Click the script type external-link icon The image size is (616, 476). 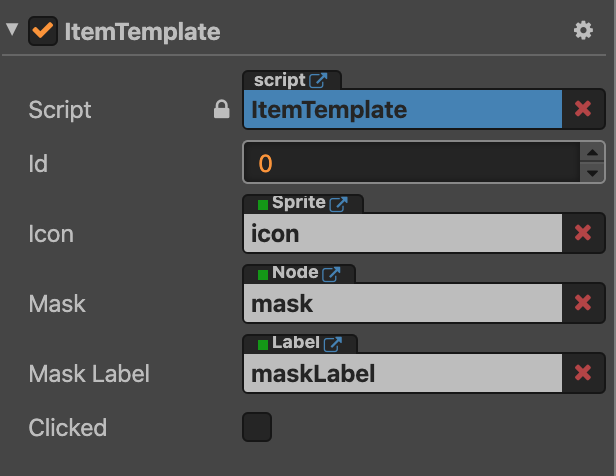pyautogui.click(x=319, y=80)
